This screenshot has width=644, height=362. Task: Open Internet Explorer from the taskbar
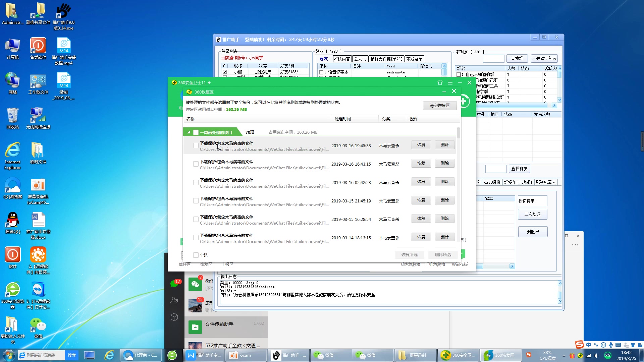(109, 355)
